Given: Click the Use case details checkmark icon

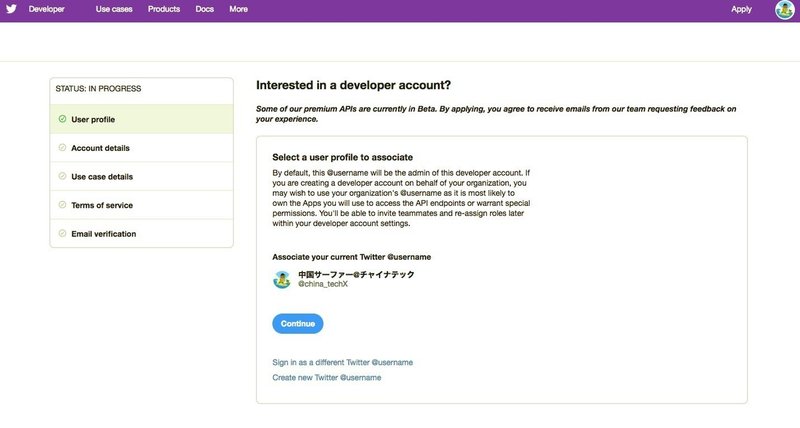Looking at the screenshot, I should click(62, 176).
